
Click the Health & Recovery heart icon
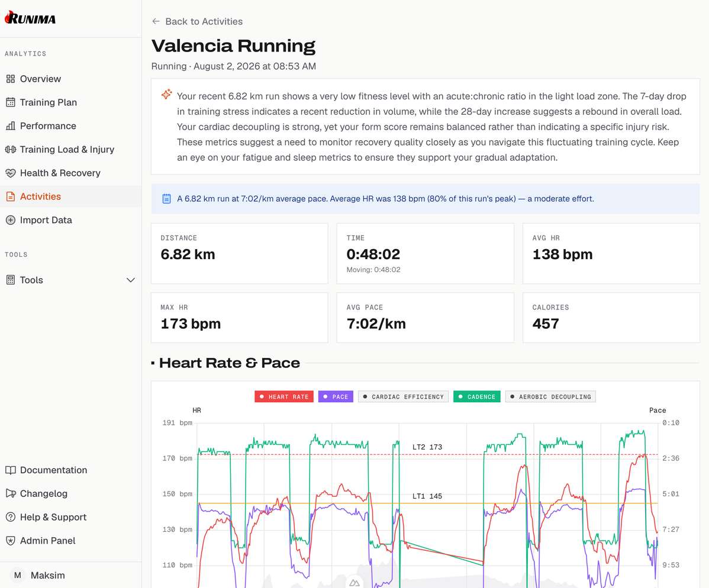point(11,173)
